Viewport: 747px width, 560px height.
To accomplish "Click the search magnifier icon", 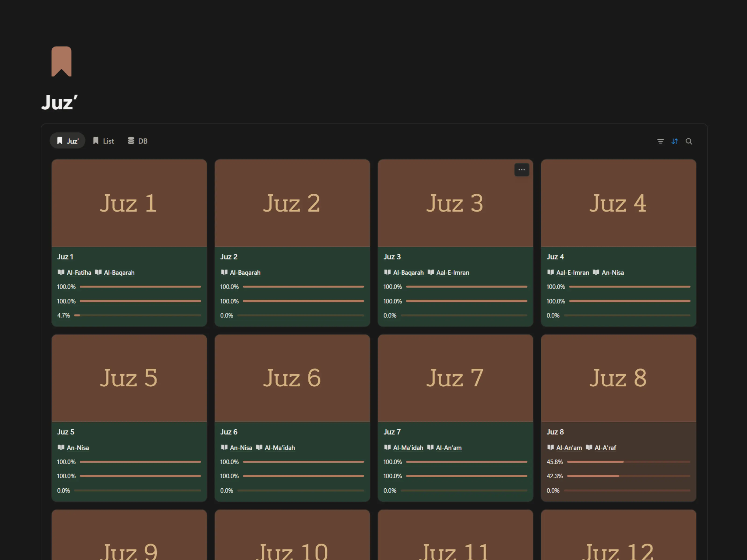I will click(689, 141).
